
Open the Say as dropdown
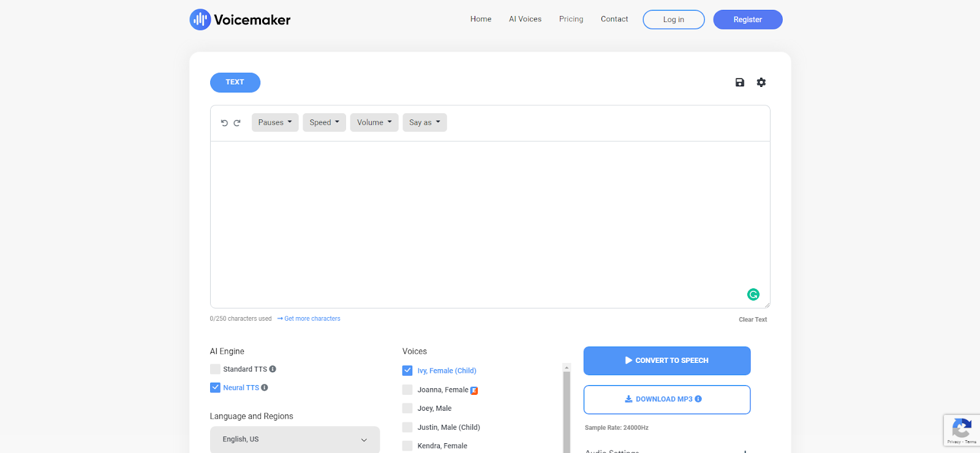tap(424, 122)
